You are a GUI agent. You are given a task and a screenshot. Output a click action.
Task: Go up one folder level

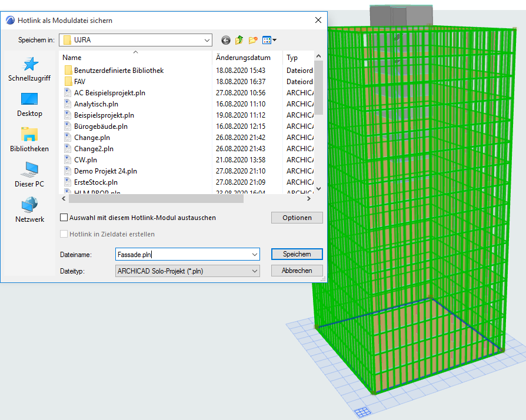pyautogui.click(x=239, y=40)
